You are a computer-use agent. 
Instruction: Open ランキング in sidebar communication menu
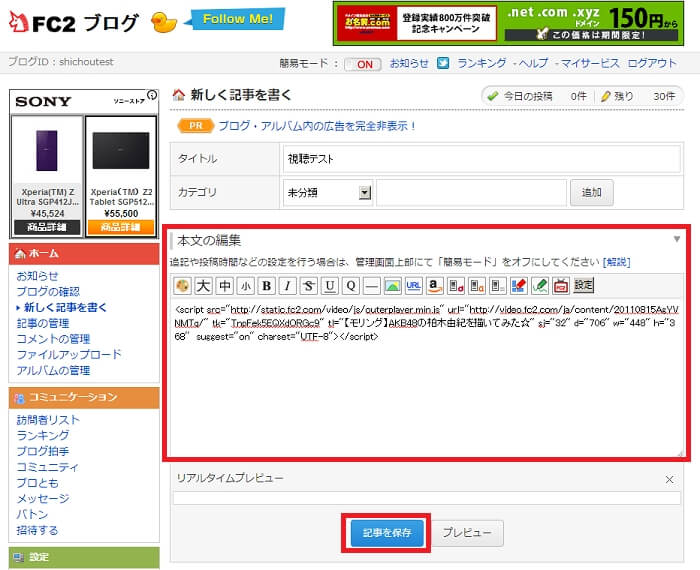(x=43, y=435)
